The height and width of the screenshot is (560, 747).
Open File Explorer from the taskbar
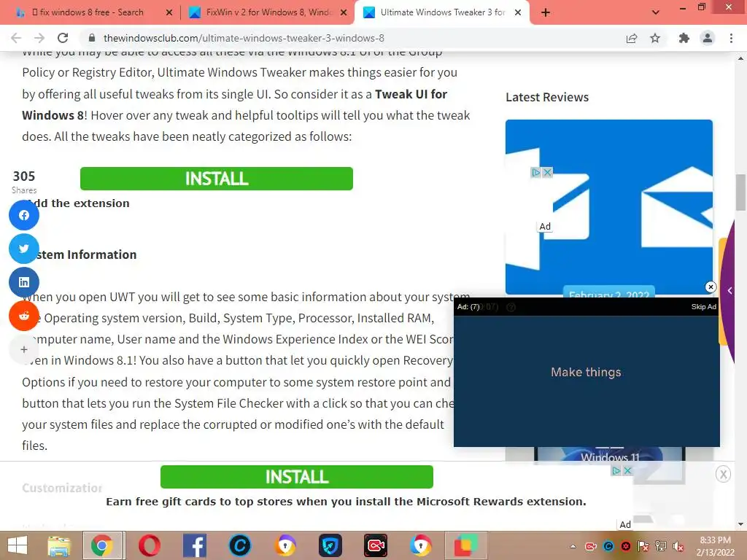pos(60,545)
